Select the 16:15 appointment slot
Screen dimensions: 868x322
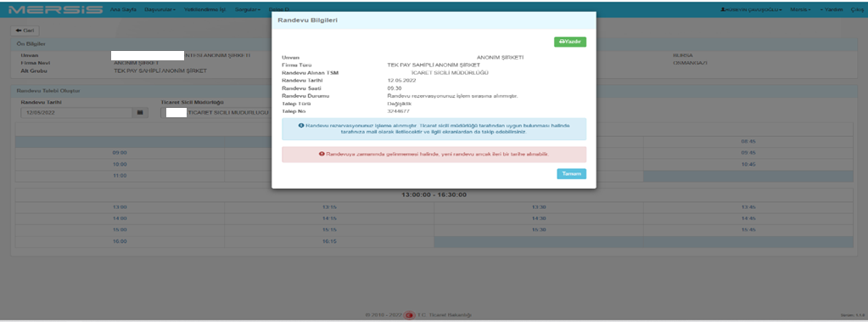329,241
